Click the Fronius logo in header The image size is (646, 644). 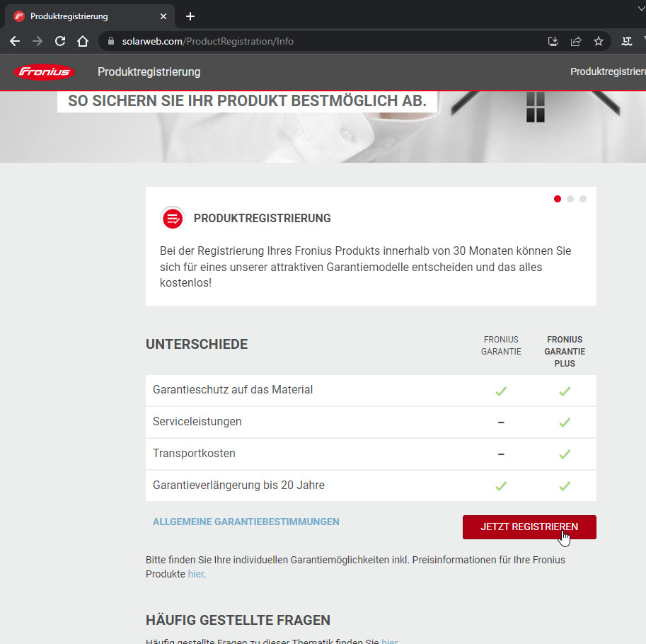tap(44, 72)
